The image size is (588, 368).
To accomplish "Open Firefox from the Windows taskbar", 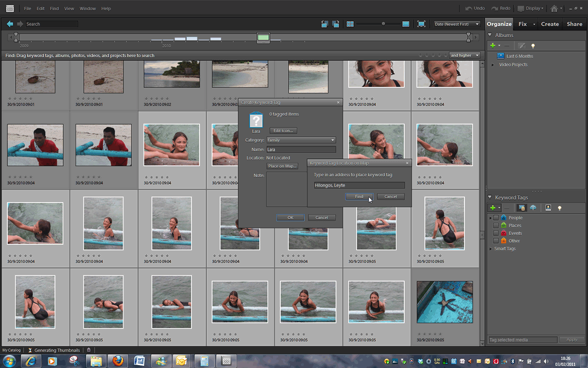I will tap(117, 361).
